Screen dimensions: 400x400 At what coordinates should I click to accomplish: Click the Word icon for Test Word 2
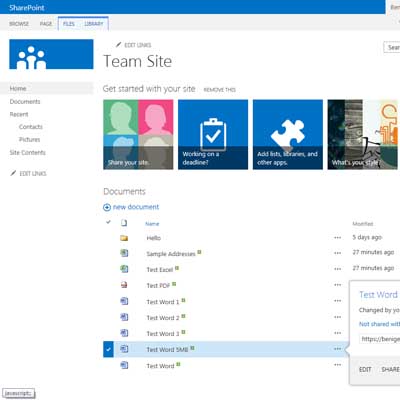coord(124,317)
